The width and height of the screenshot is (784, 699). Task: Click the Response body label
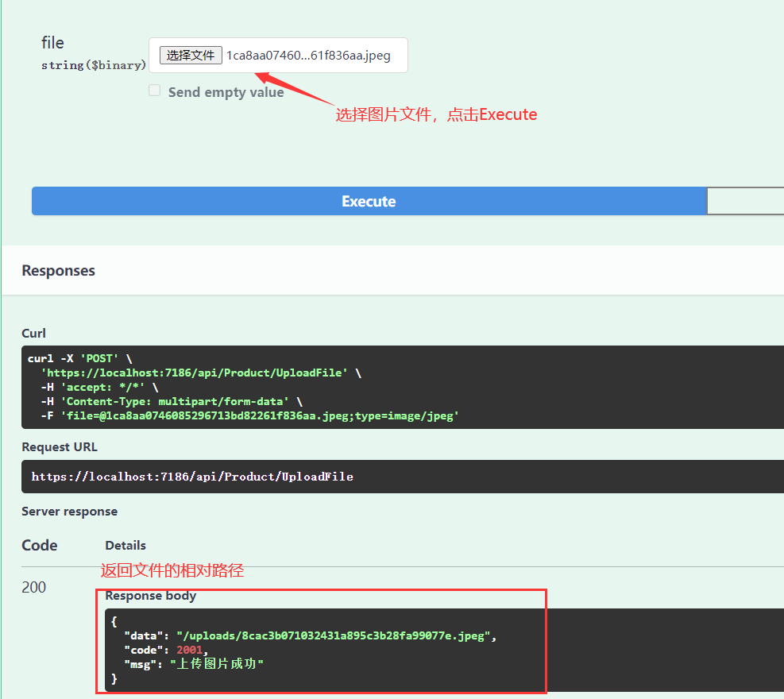[x=150, y=596]
